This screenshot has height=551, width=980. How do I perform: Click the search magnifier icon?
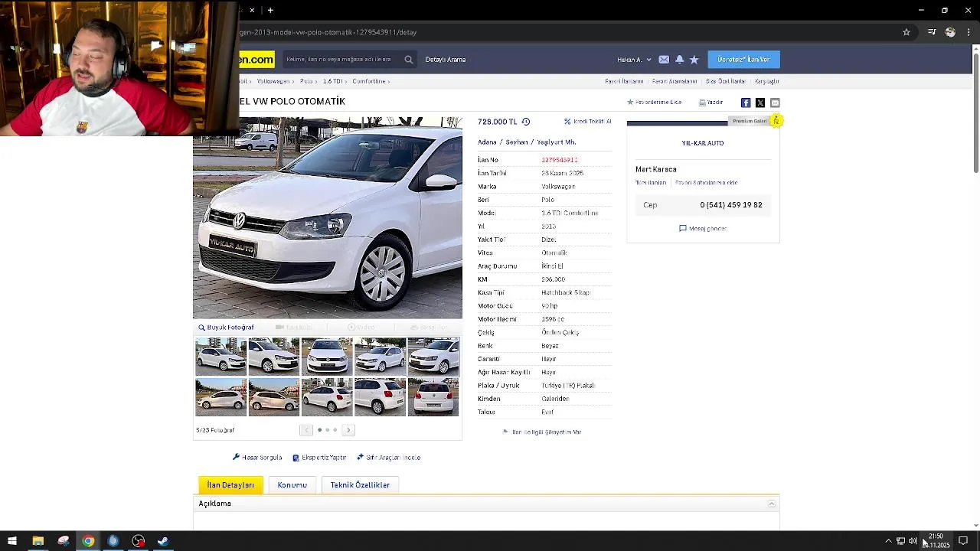tap(408, 60)
